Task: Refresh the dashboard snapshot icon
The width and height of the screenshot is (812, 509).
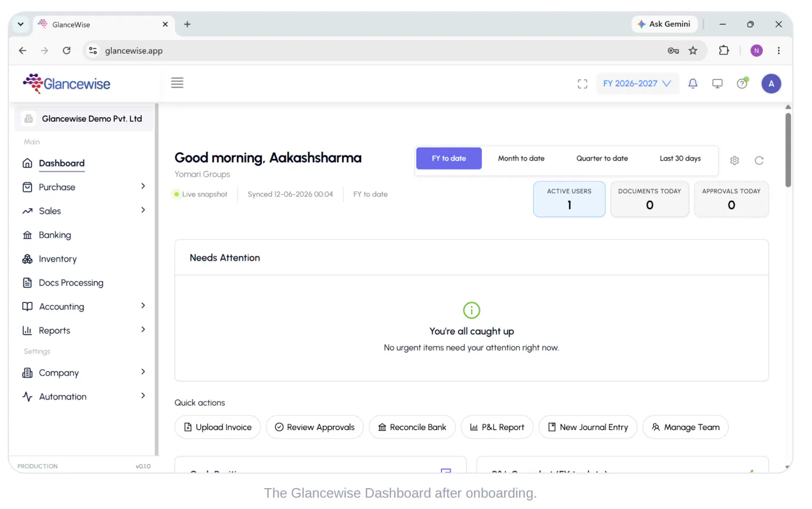Action: 759,160
